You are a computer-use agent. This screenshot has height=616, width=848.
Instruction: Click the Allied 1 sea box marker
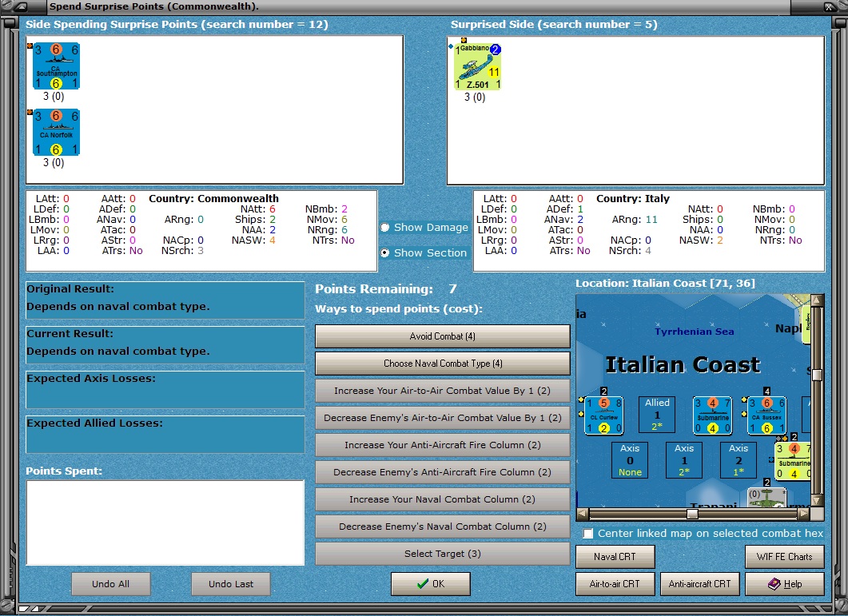point(657,415)
